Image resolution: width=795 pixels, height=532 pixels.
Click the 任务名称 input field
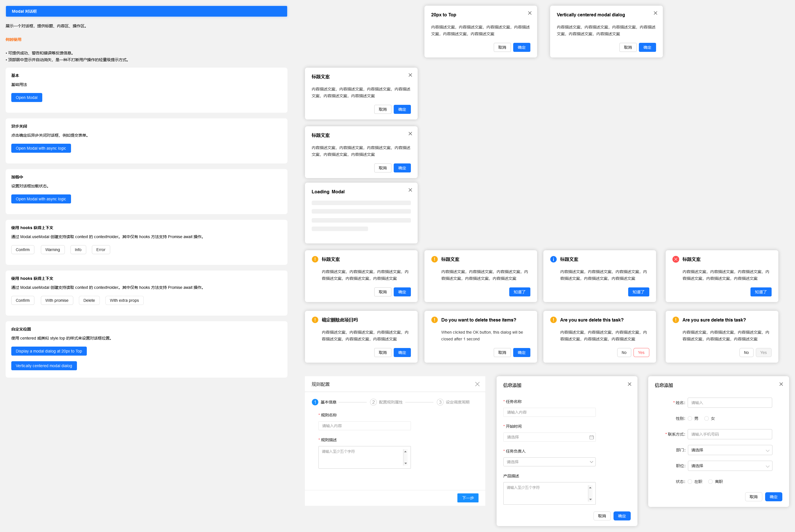[x=549, y=412]
